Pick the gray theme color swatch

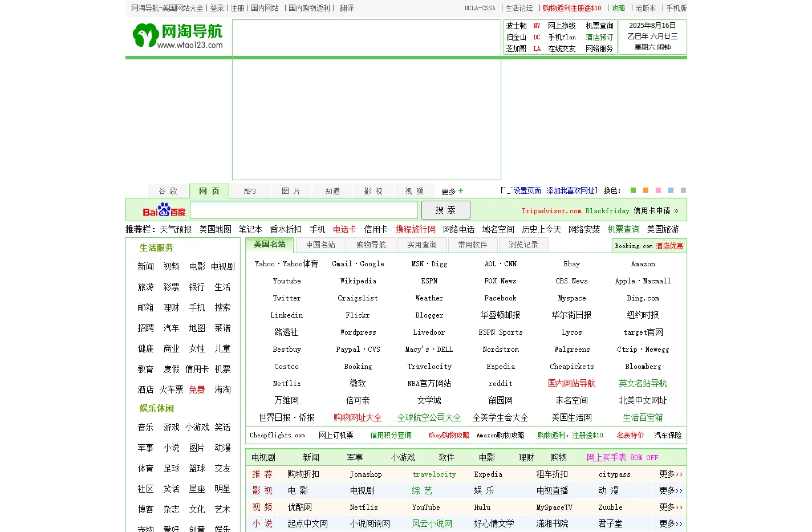683,190
